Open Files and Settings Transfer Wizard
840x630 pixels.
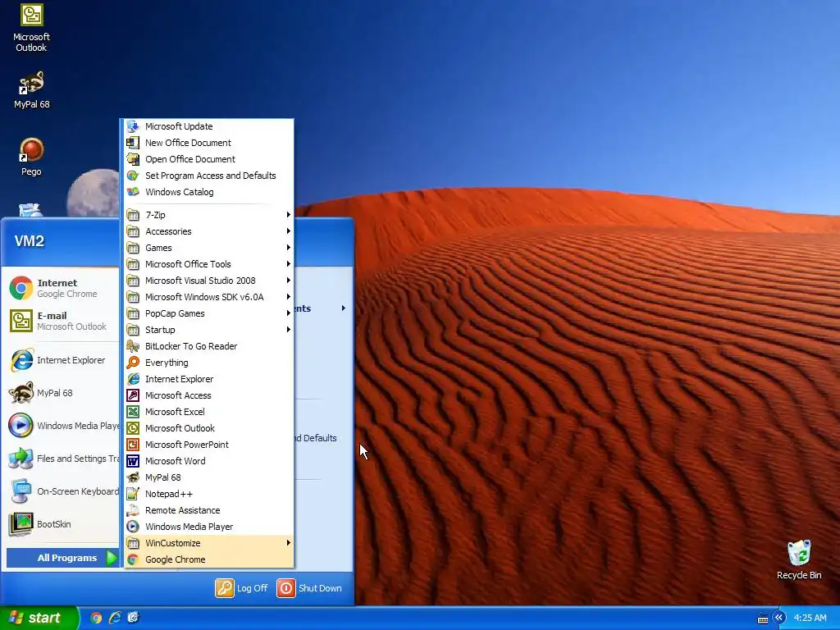[62, 459]
